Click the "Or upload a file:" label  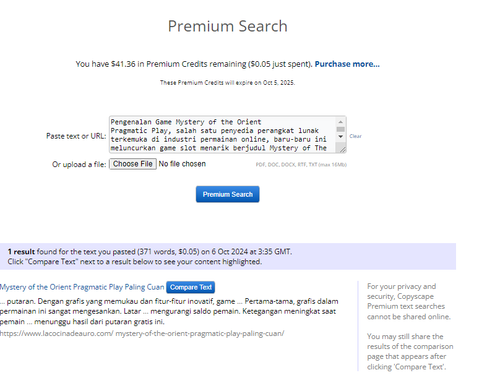[x=79, y=164]
